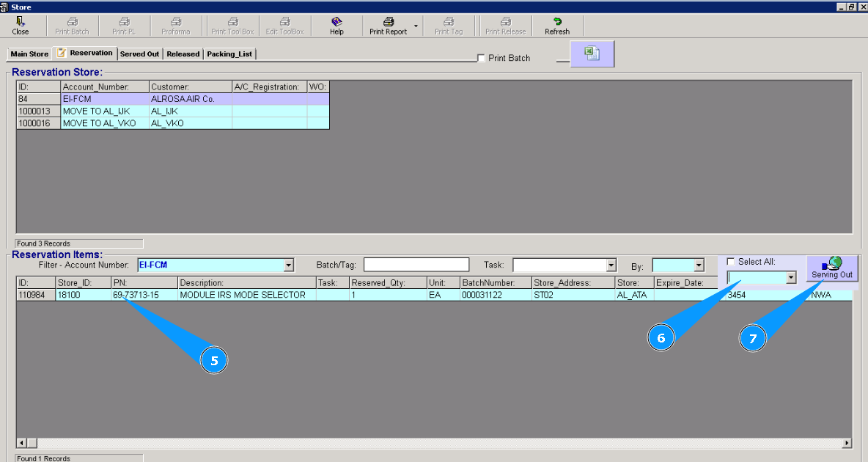Click the horizontal scrollbar left arrow
This screenshot has width=868, height=462.
coord(22,443)
